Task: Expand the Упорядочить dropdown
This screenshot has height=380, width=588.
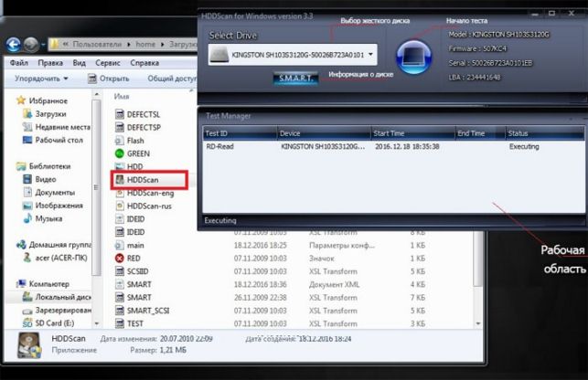Action: click(x=41, y=79)
